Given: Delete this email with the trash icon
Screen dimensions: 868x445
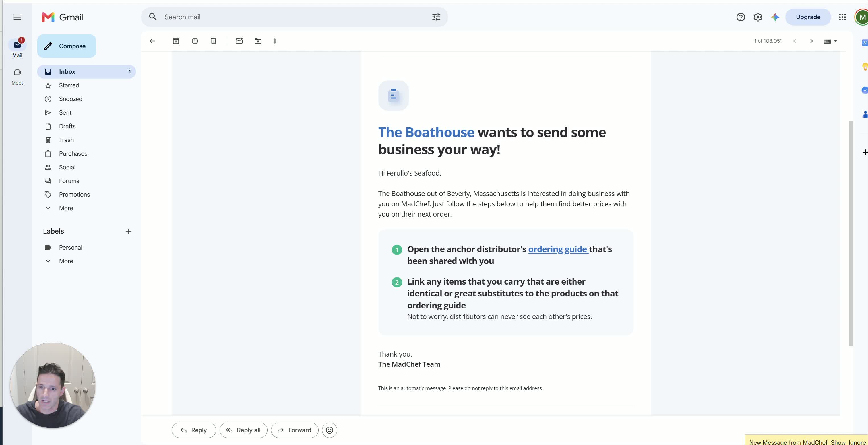Looking at the screenshot, I should tap(213, 41).
